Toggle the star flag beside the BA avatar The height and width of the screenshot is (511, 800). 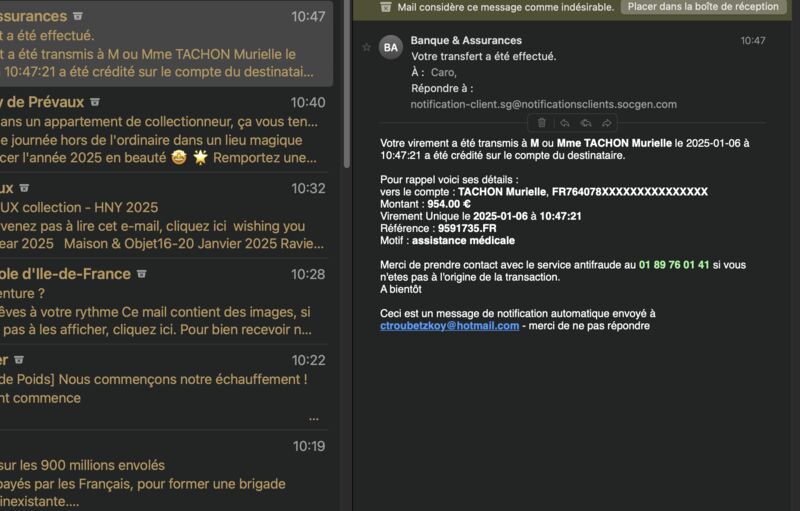(366, 47)
